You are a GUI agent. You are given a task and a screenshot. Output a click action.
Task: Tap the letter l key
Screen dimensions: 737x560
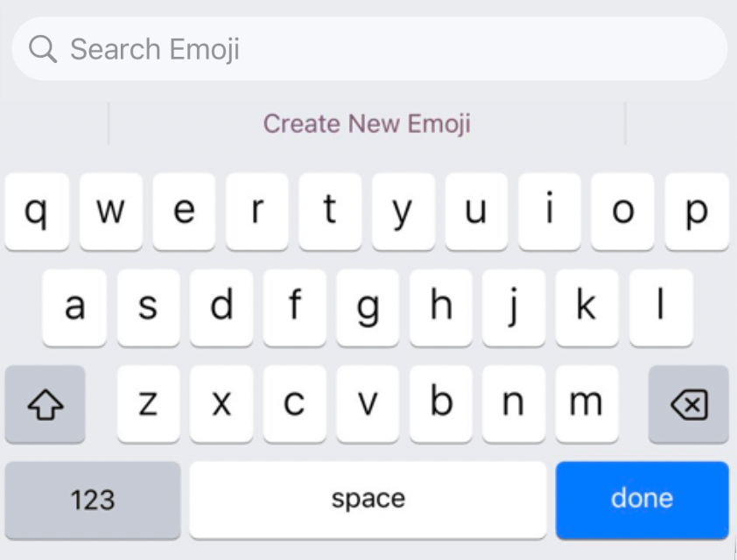pos(661,308)
